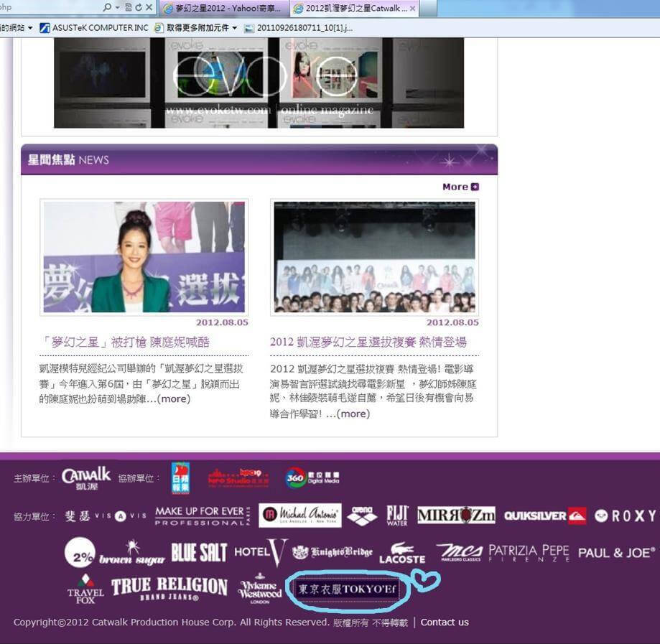Click the Michael Antonio logo

(299, 515)
